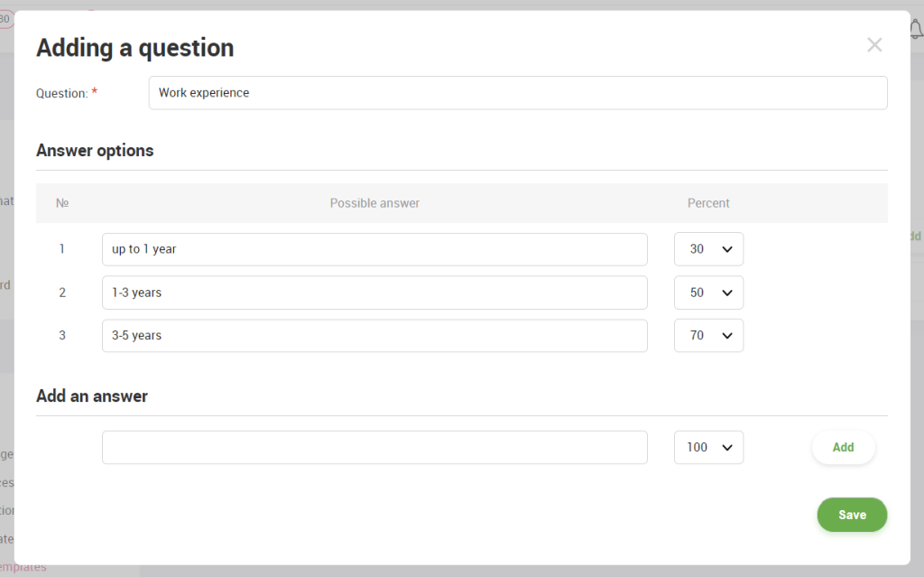Viewport: 924px width, 577px height.
Task: Click the Question input field
Action: pyautogui.click(x=518, y=93)
